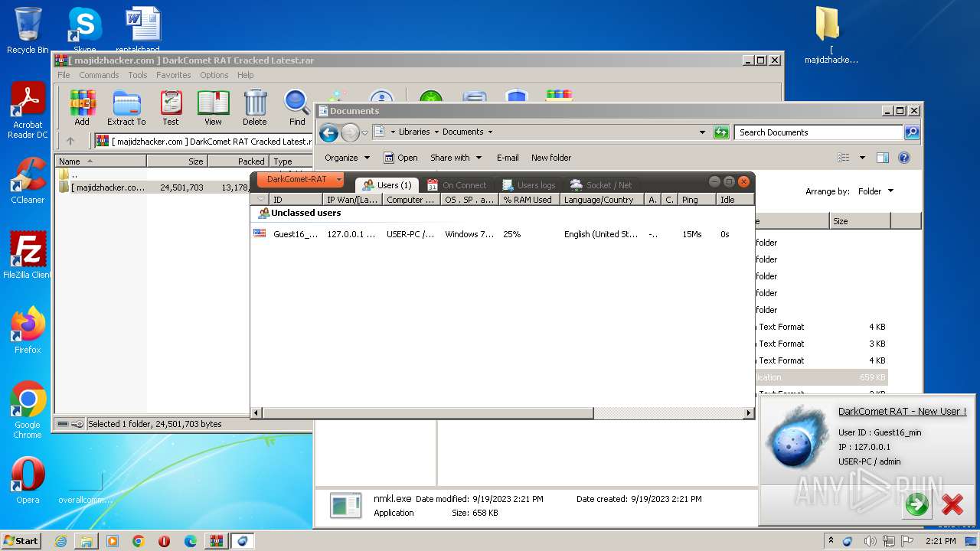Expand the Libraries breadcrumb arrow
Screen dimensions: 980x551
436,132
